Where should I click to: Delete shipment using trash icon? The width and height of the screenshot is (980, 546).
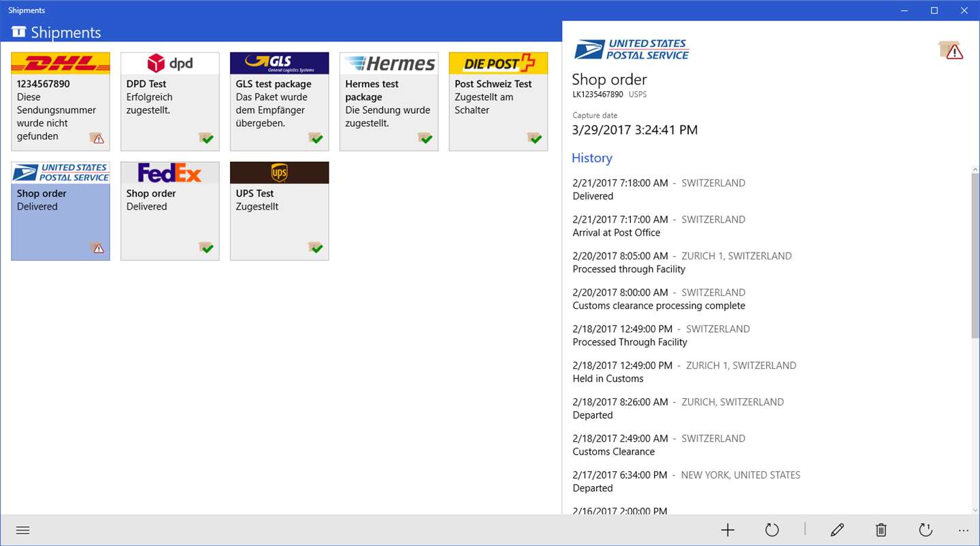tap(881, 530)
